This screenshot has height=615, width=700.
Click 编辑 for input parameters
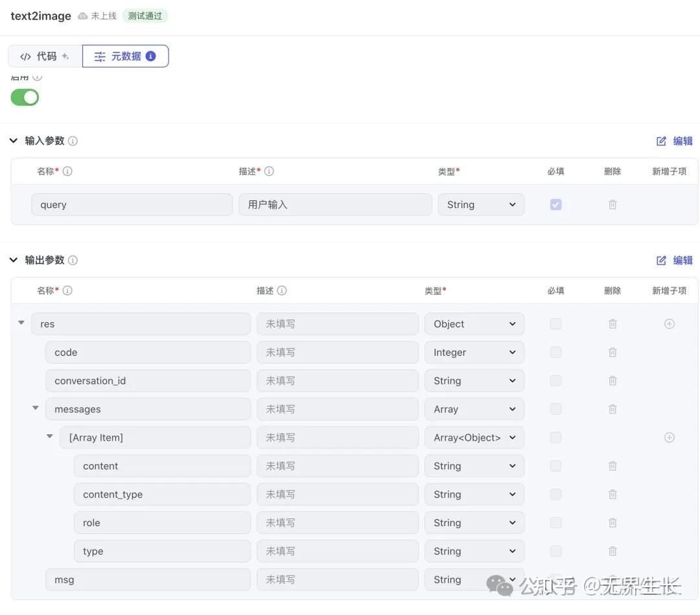click(x=674, y=141)
